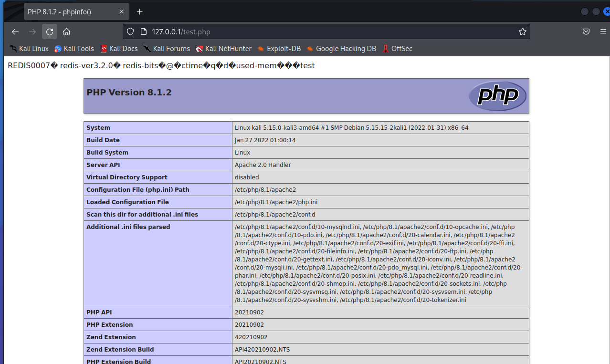Open the Firefox hamburger menu
The width and height of the screenshot is (610, 364).
(603, 32)
